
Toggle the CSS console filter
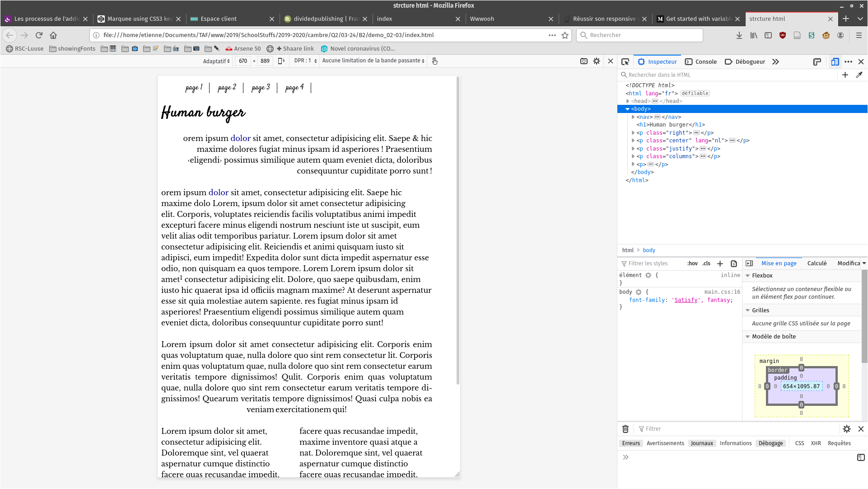[x=800, y=443]
